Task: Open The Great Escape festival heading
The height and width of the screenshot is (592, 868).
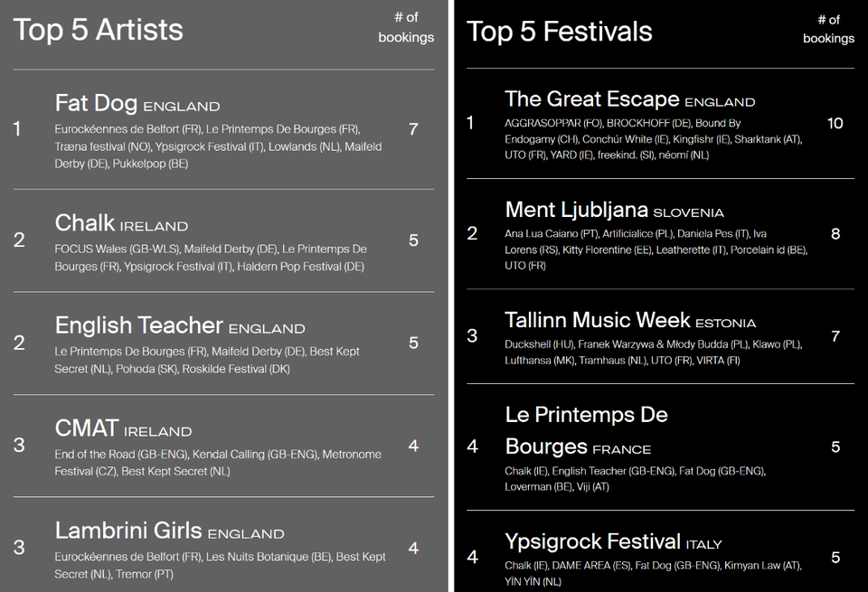Action: 591,99
